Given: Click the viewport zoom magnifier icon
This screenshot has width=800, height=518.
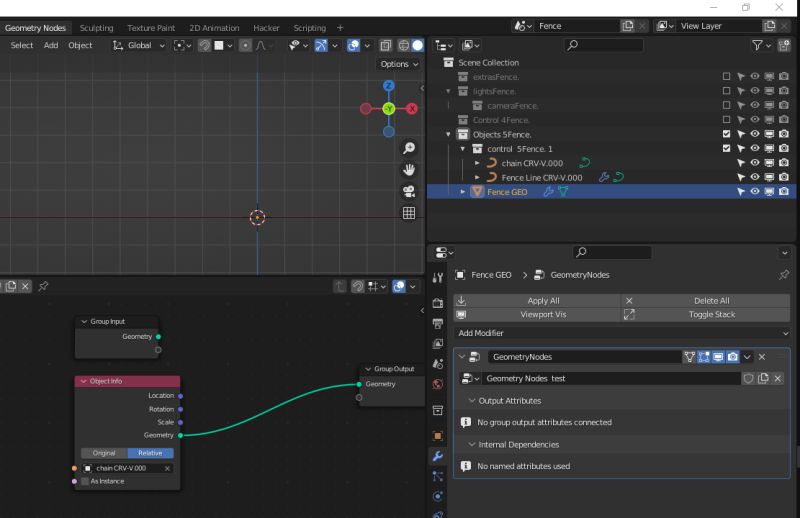Looking at the screenshot, I should 409,148.
